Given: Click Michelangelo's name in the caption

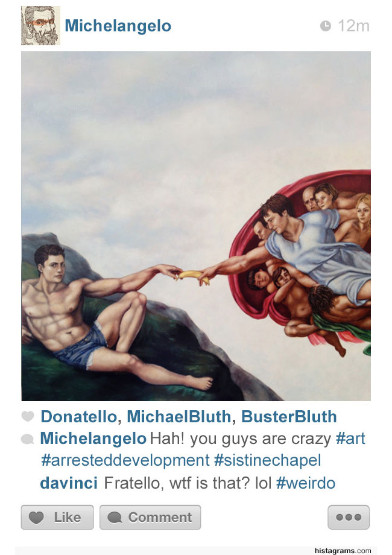Looking at the screenshot, I should coord(93,439).
